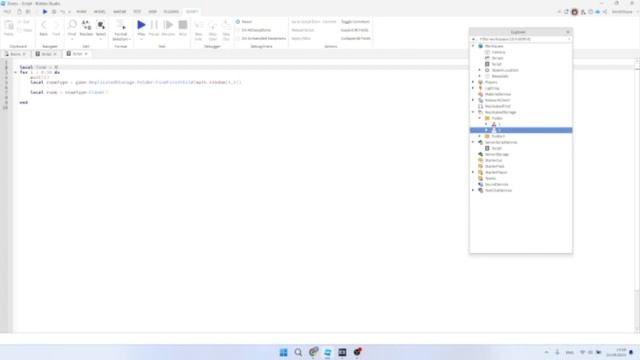This screenshot has height=360, width=640.
Task: Open taskbar Search magnifier
Action: pos(298,352)
